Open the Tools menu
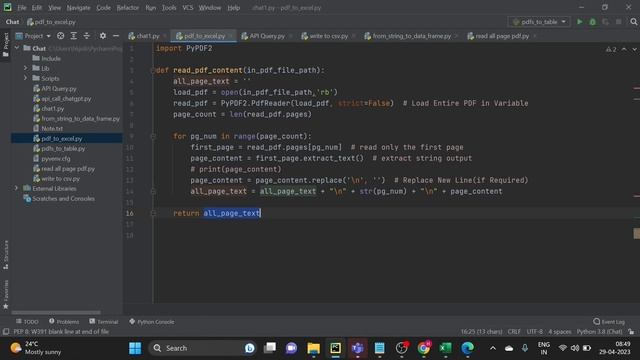Screen dimensions: 640x360 click(x=169, y=8)
